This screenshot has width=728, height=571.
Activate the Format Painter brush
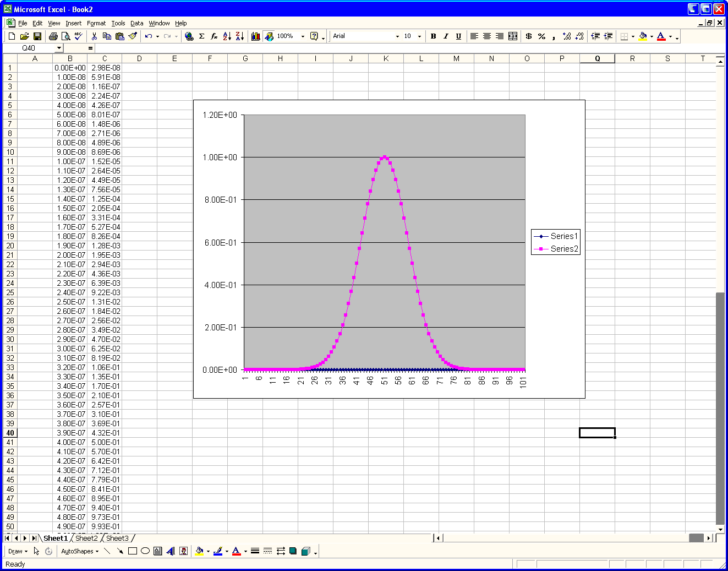pos(133,36)
